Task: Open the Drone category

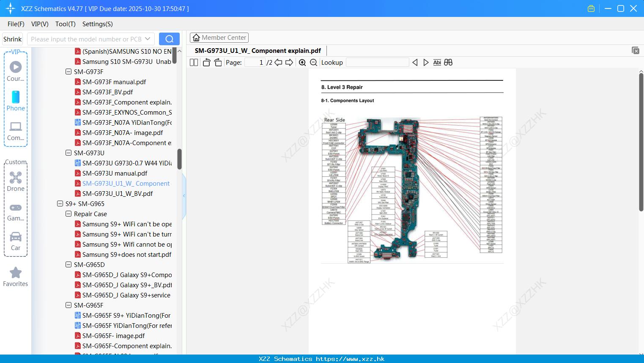Action: [16, 181]
